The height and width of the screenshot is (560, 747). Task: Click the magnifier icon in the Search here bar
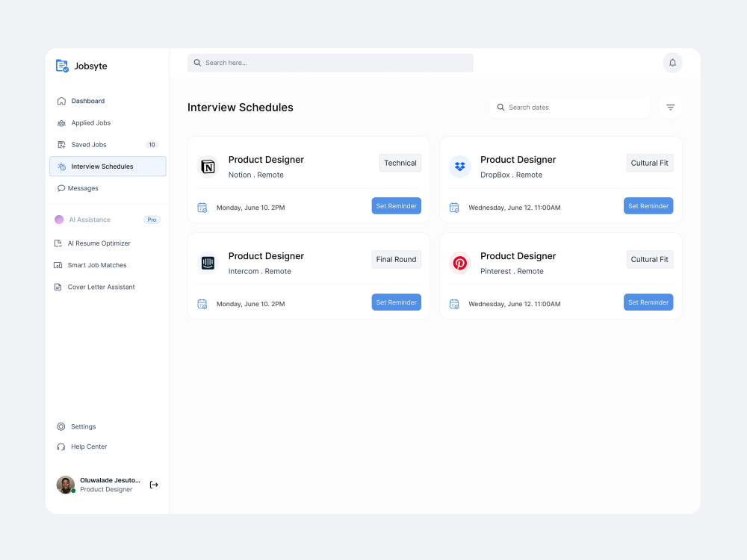(197, 63)
